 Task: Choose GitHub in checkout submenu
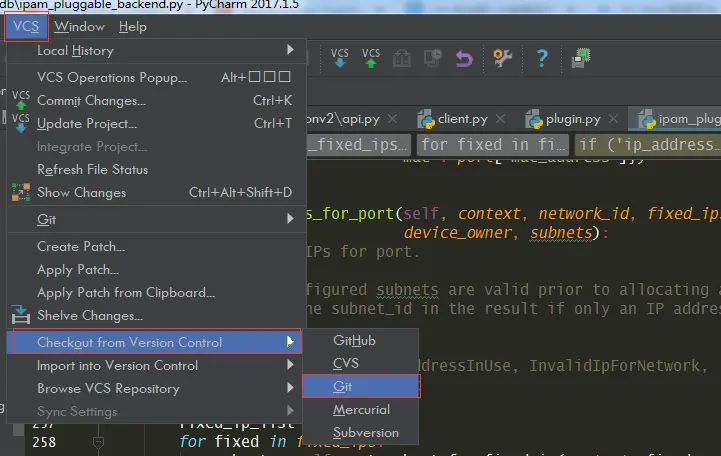click(x=360, y=341)
